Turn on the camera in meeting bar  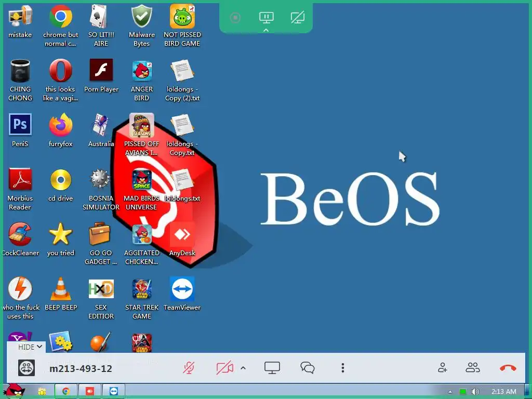coord(224,368)
